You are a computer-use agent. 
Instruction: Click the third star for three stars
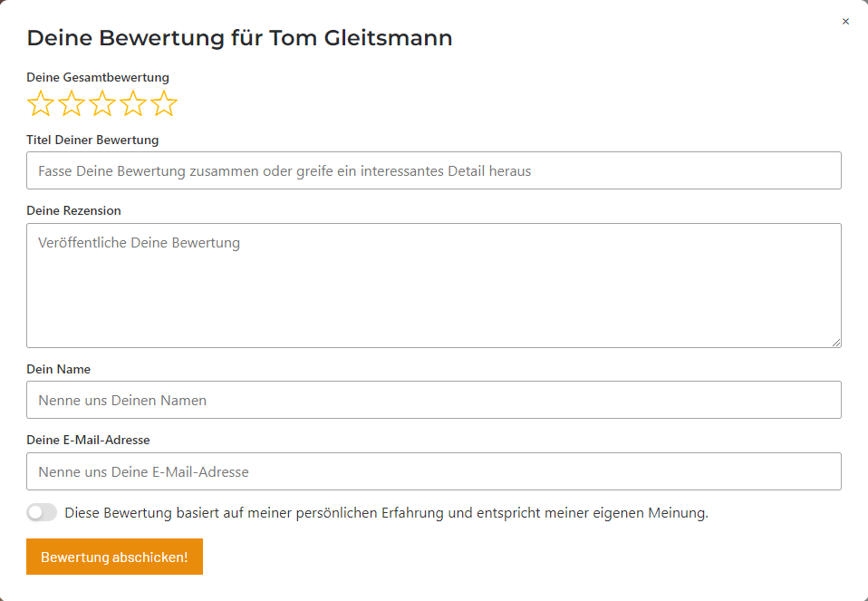click(x=102, y=104)
